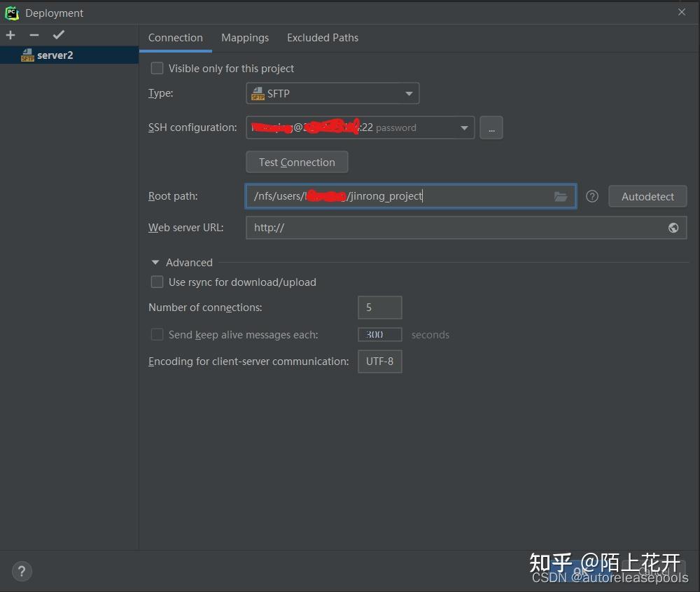Open help for Root path setting
Viewport: 700px width, 592px height.
click(591, 196)
